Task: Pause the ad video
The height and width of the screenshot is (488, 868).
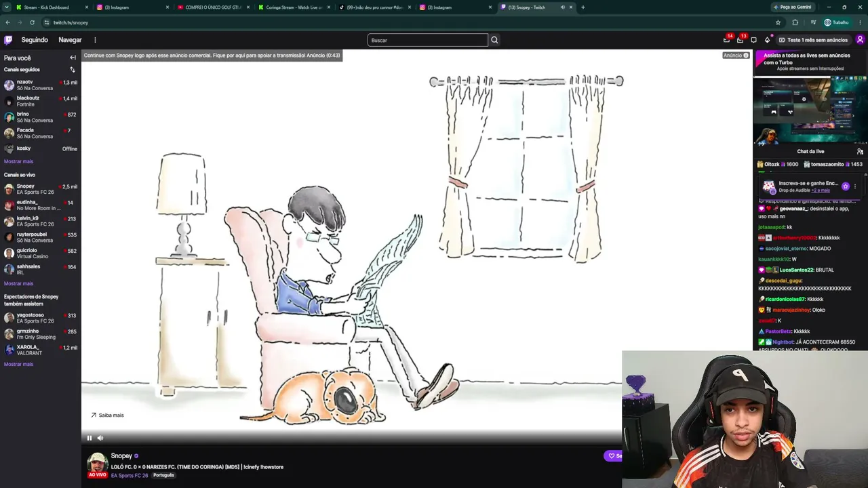Action: coord(89,438)
